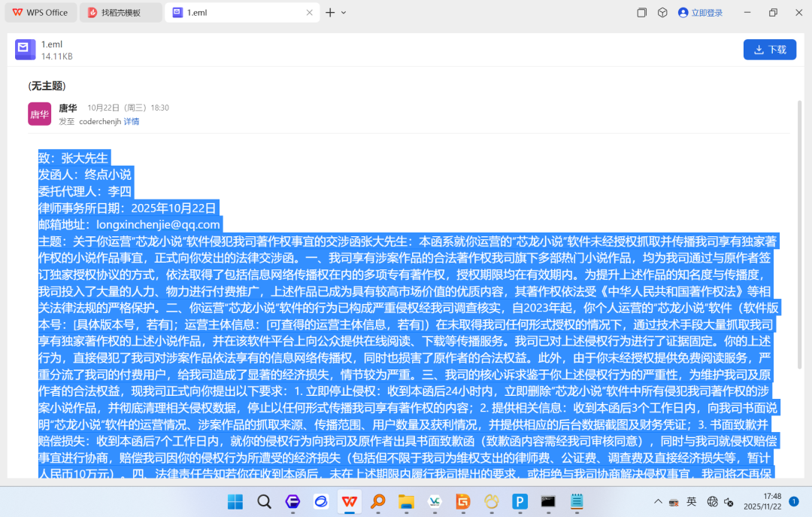Open the new tab plus icon
812x517 pixels.
(330, 13)
